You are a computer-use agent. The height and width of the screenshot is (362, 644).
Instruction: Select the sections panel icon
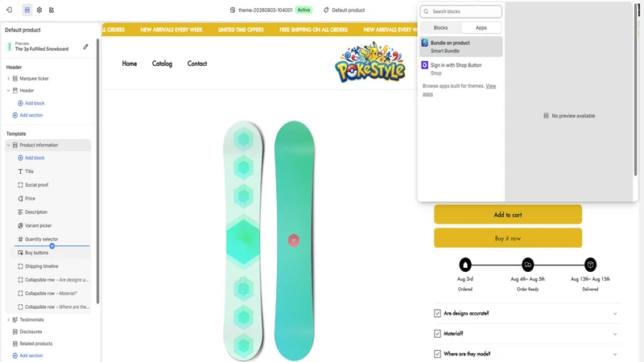point(27,10)
